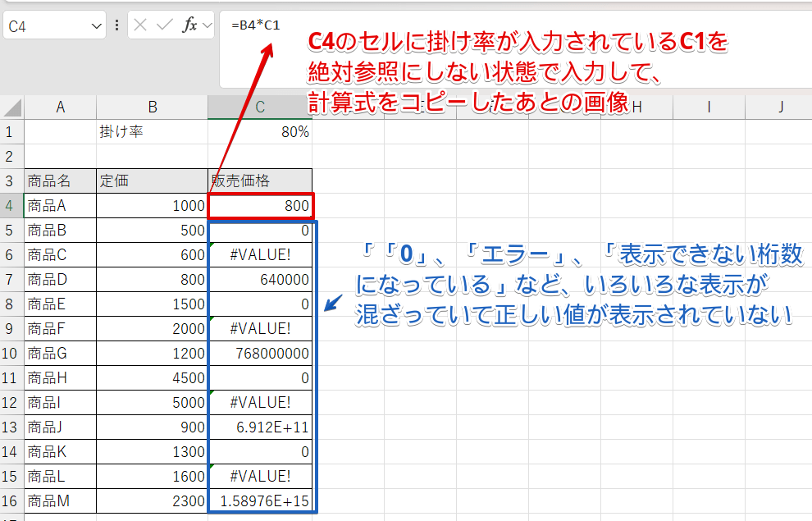
Task: Select 商品C price cell 600
Action: [x=153, y=255]
